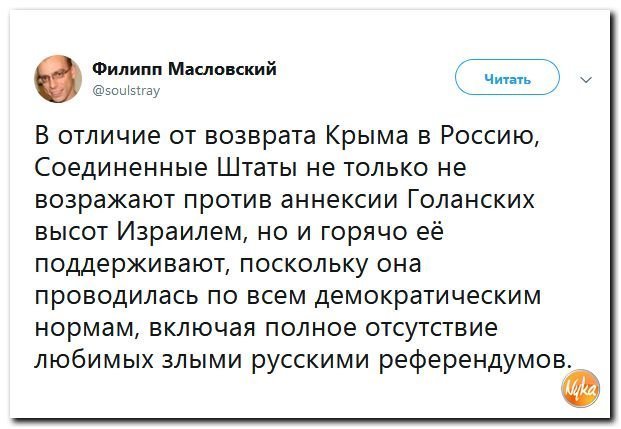
Task: Click the word аннексии in the tweet
Action: (x=339, y=200)
